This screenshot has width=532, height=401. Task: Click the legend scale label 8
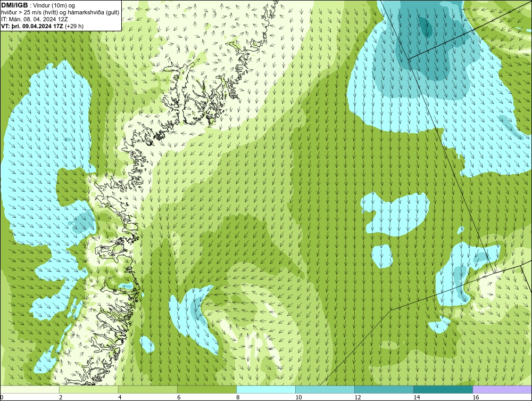click(x=238, y=397)
